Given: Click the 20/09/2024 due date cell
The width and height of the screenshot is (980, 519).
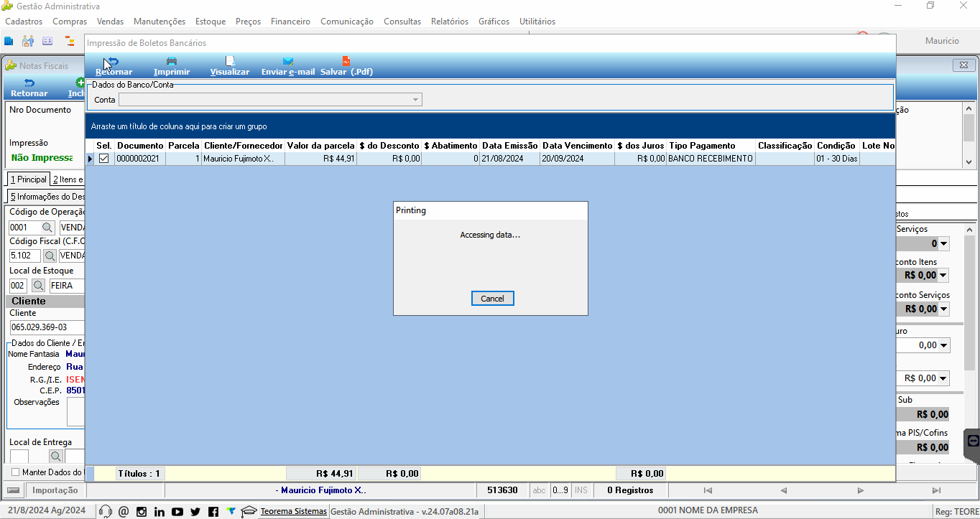Looking at the screenshot, I should (x=577, y=159).
